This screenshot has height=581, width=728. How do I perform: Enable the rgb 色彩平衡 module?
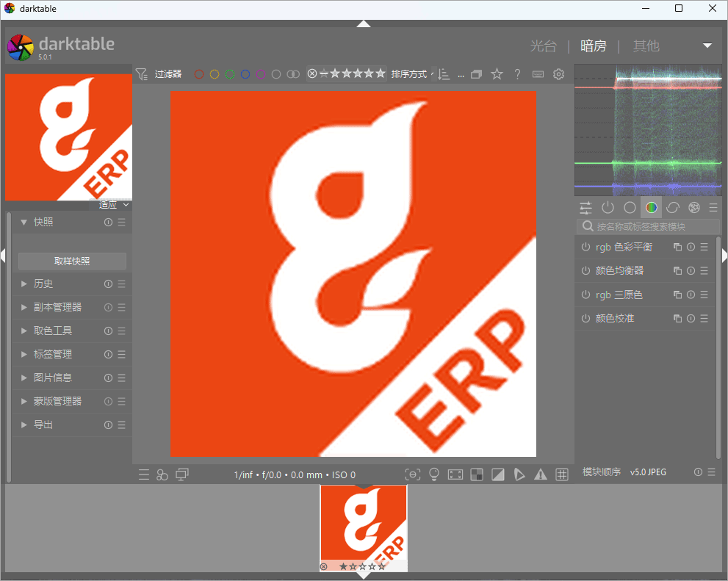[585, 248]
